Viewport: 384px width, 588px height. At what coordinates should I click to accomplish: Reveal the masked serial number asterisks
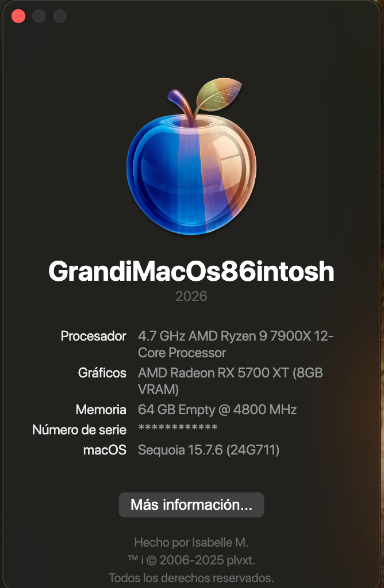pos(178,427)
